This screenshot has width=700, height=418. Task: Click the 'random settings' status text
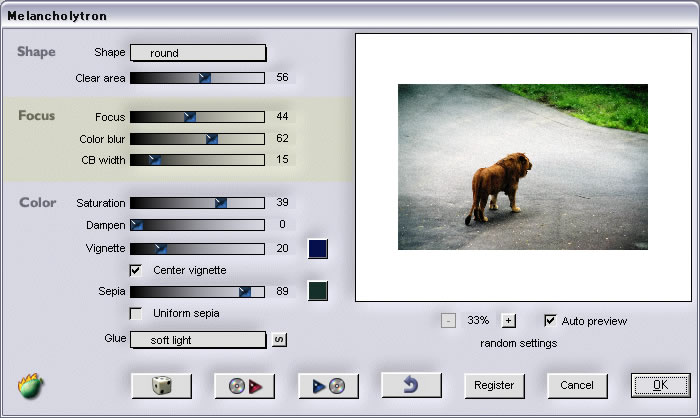519,343
